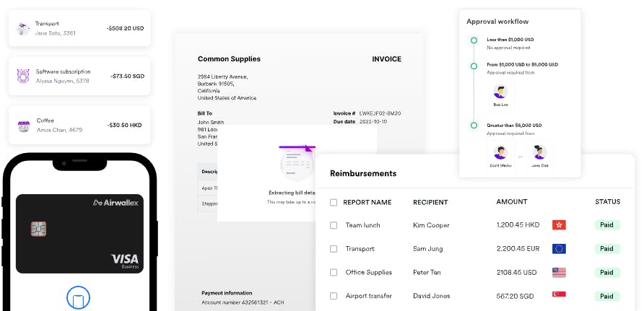Check the Office Supplies report checkbox
The width and height of the screenshot is (644, 311).
click(x=334, y=273)
